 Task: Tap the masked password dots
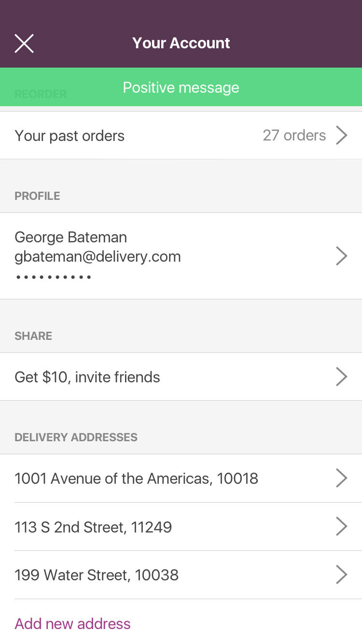53,277
